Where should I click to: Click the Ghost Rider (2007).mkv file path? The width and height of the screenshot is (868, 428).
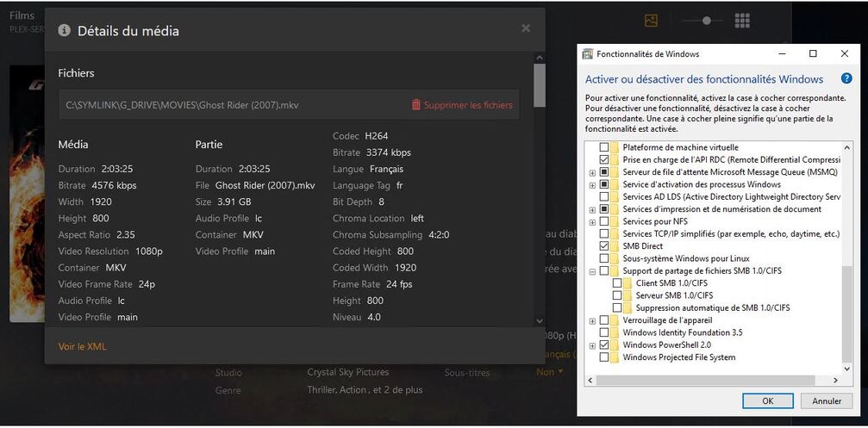182,105
